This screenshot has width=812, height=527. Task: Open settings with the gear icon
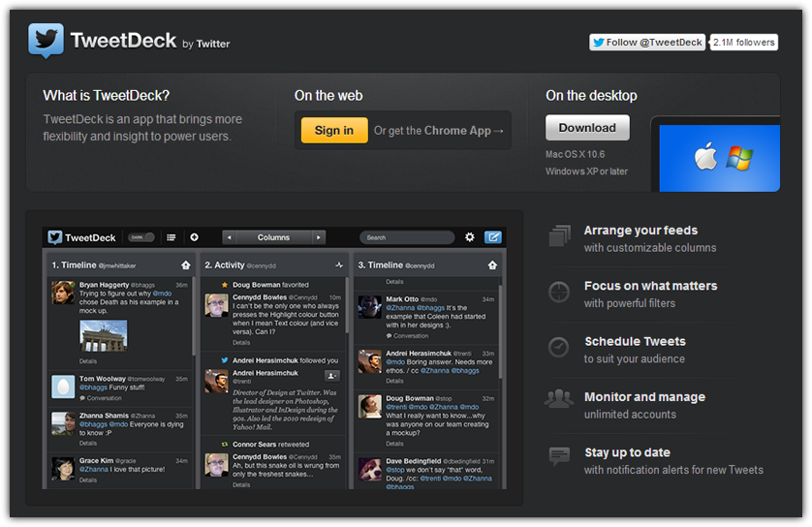click(x=470, y=237)
